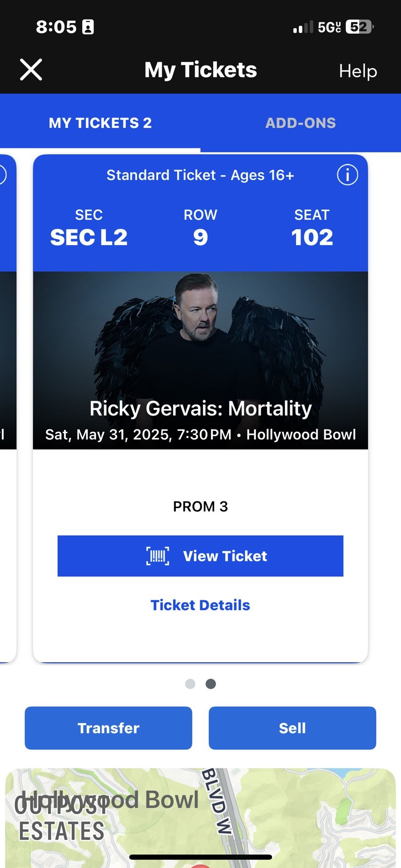Tap the cellular signal bars icon

[x=303, y=27]
